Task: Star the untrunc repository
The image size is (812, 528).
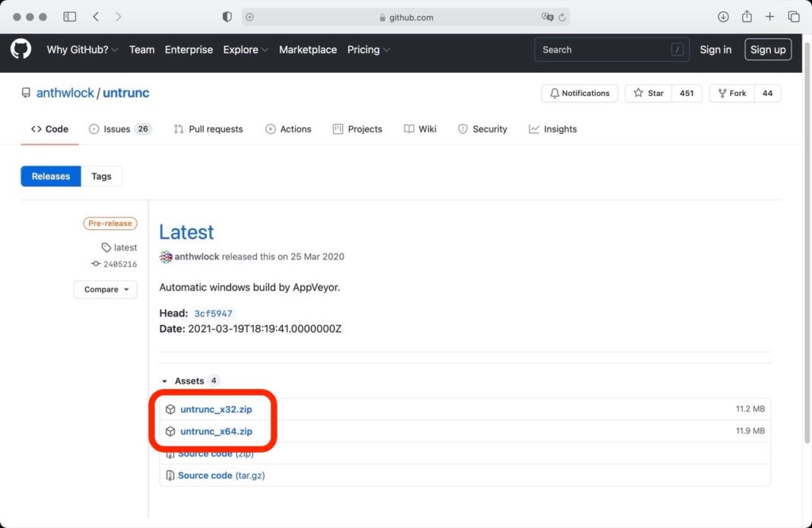Action: click(649, 93)
